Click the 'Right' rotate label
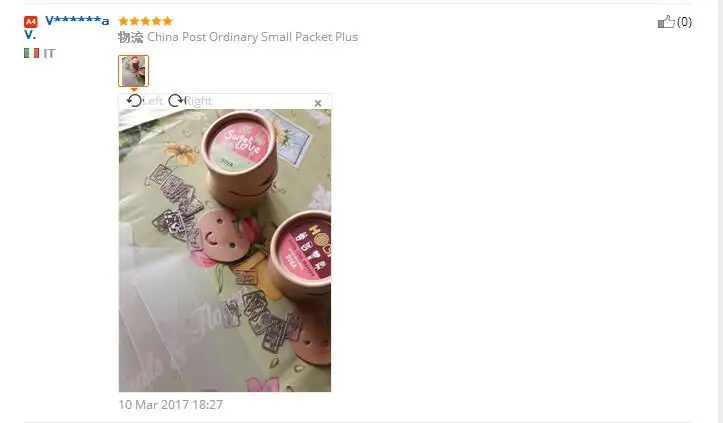The image size is (723, 423). click(198, 101)
